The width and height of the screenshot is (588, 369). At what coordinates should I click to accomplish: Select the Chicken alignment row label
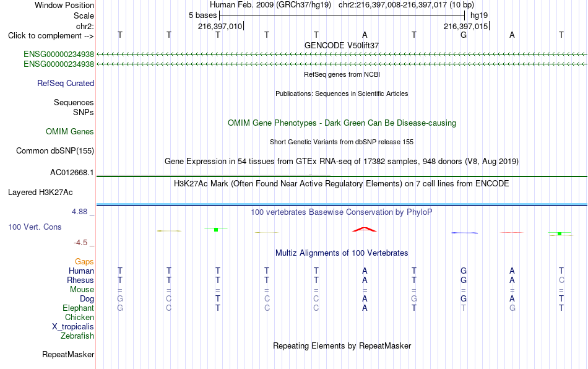point(79,317)
